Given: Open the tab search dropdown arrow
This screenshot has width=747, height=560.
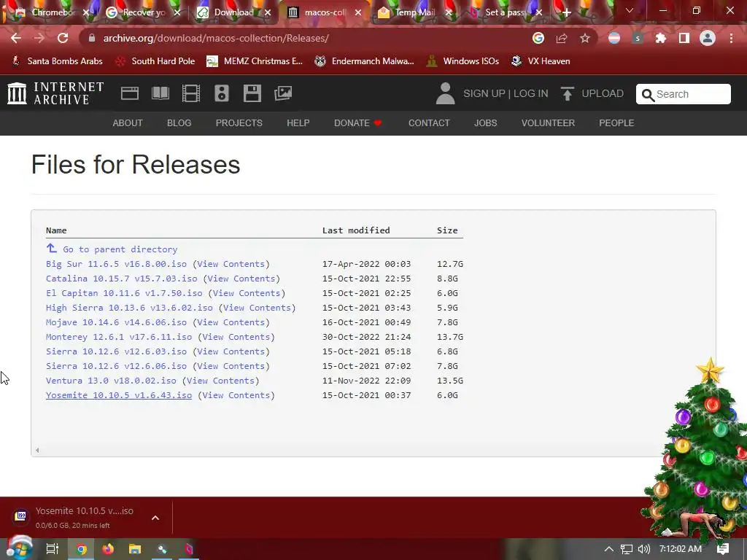Looking at the screenshot, I should click(x=630, y=10).
